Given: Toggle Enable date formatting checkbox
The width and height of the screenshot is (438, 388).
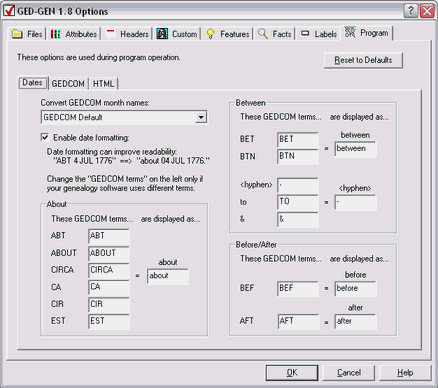Looking at the screenshot, I should tap(44, 137).
